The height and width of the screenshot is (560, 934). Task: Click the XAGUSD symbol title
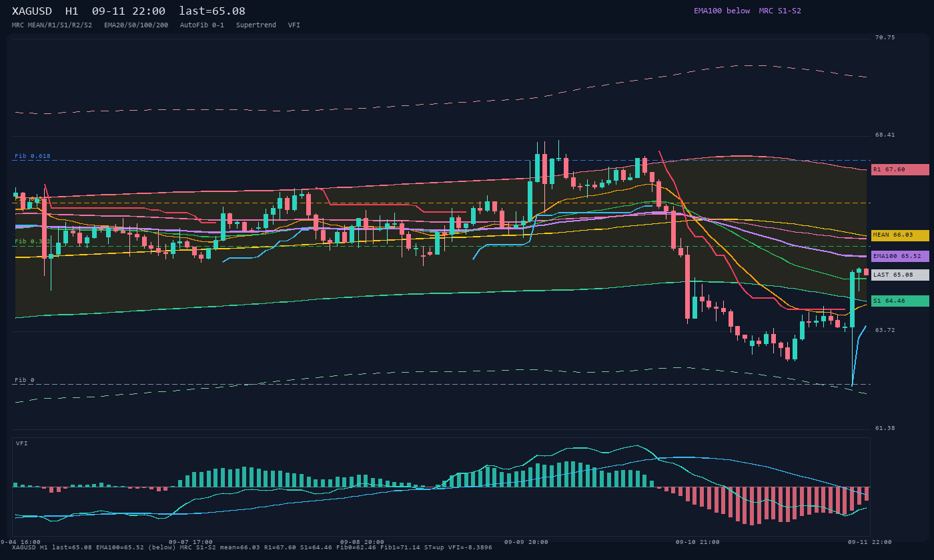tap(32, 11)
